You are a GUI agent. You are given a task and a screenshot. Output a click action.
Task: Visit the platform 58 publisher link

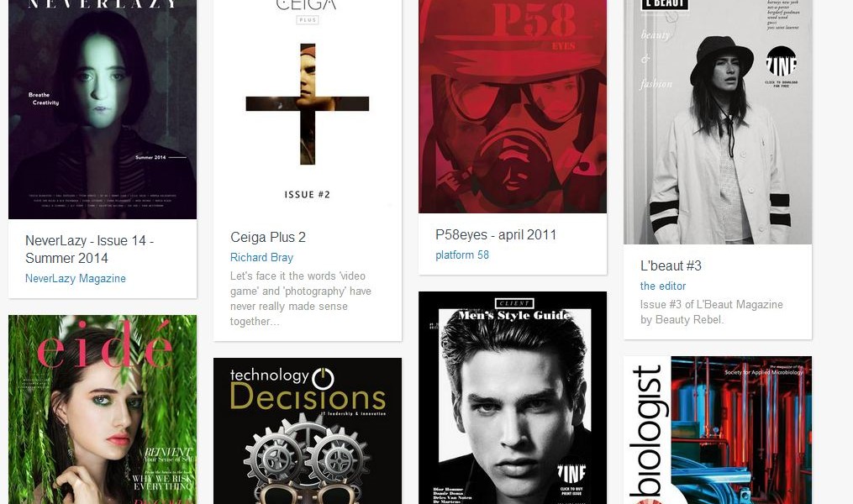click(x=462, y=255)
